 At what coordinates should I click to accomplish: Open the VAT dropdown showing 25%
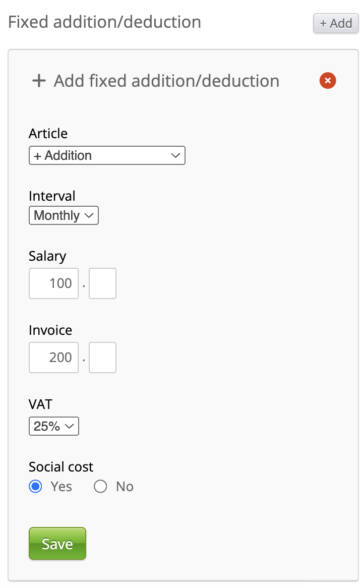point(54,426)
